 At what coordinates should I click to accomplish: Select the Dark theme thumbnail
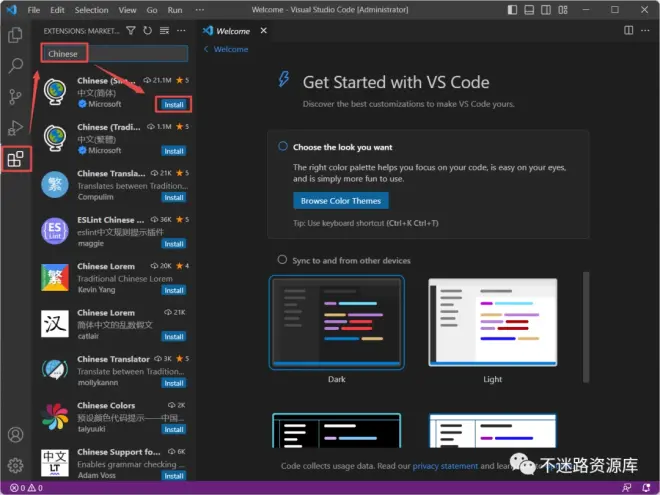[x=337, y=323]
